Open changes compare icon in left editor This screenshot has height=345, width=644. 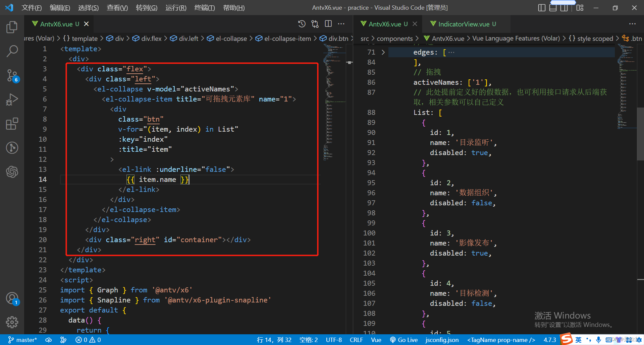pos(315,24)
